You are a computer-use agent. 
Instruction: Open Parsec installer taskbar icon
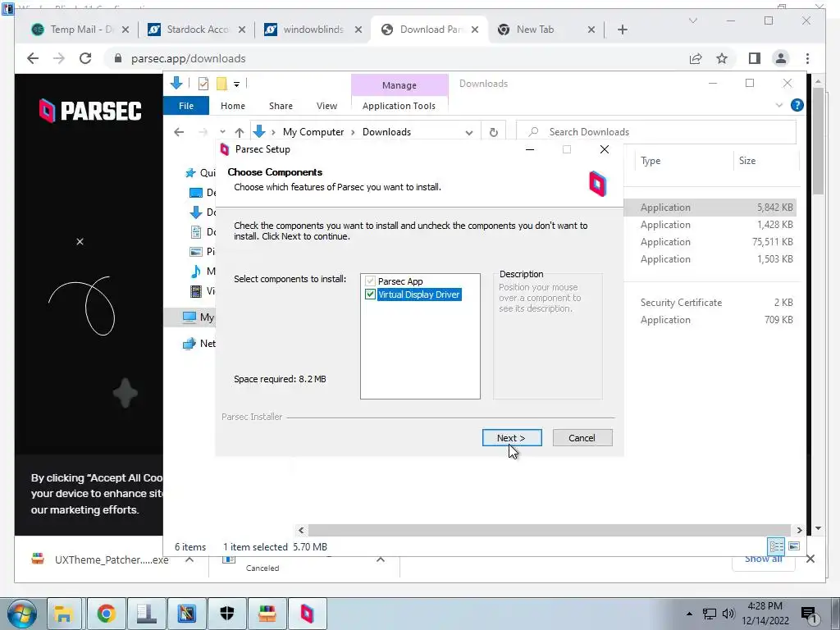[307, 614]
